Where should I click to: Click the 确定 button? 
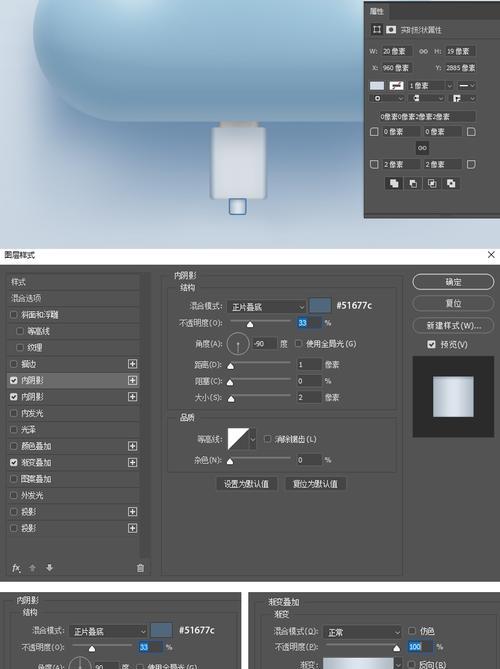point(453,282)
